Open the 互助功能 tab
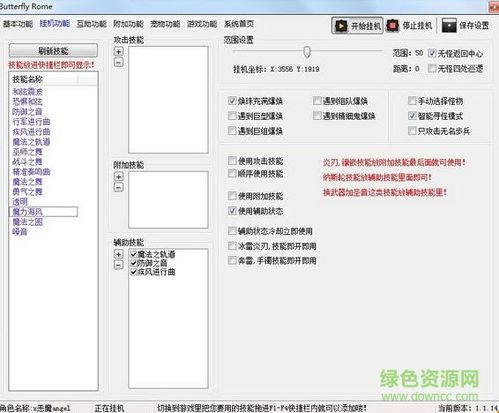Image resolution: width=499 pixels, height=413 pixels. pos(92,24)
